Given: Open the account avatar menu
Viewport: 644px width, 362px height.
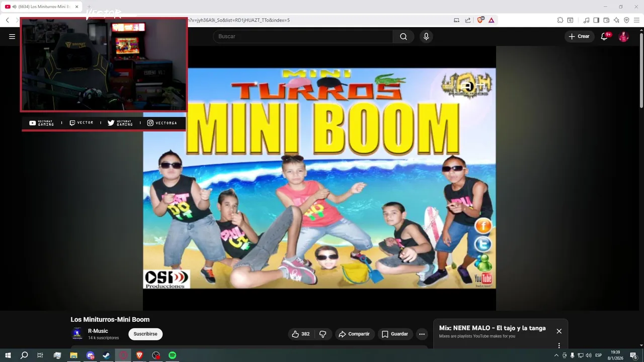Looking at the screenshot, I should pyautogui.click(x=623, y=36).
